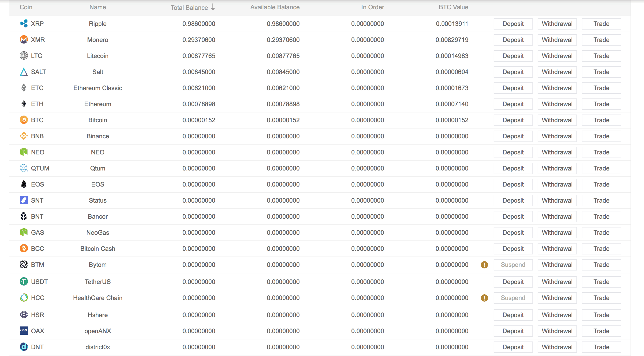Viewport: 644px width, 356px height.
Task: Sort the table by Name header
Action: [x=98, y=7]
